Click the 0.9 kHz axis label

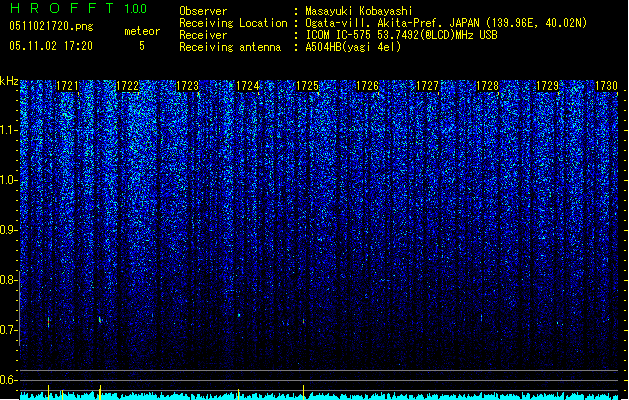[x=9, y=230]
